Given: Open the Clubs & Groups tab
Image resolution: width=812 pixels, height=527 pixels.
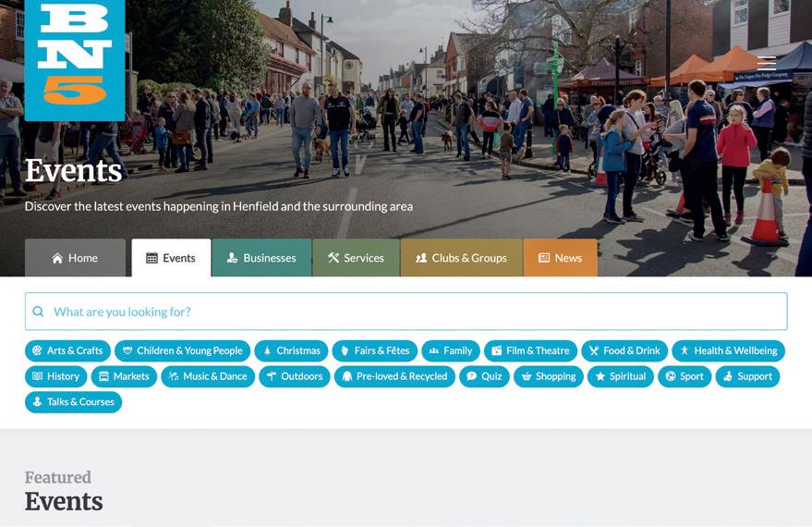Looking at the screenshot, I should point(461,258).
